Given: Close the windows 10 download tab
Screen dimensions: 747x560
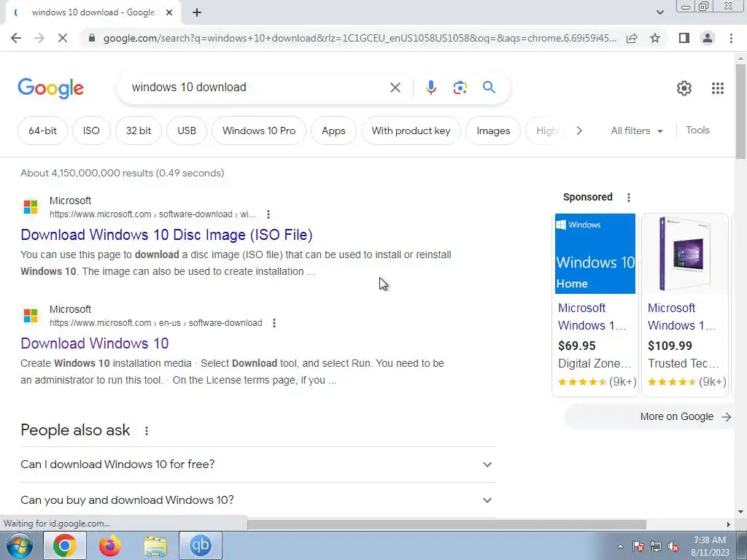Looking at the screenshot, I should pos(169,13).
